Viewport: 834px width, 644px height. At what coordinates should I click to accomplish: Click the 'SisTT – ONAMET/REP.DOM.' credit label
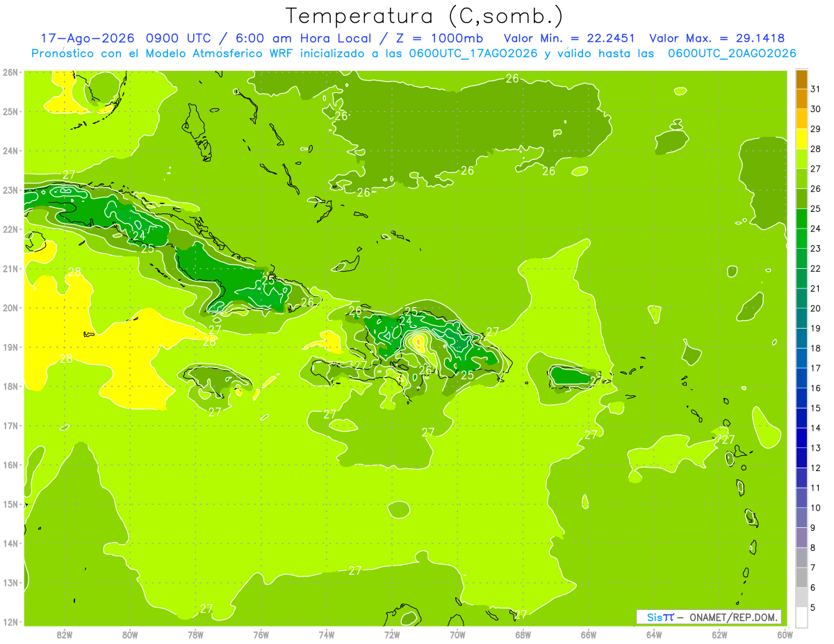click(x=709, y=617)
